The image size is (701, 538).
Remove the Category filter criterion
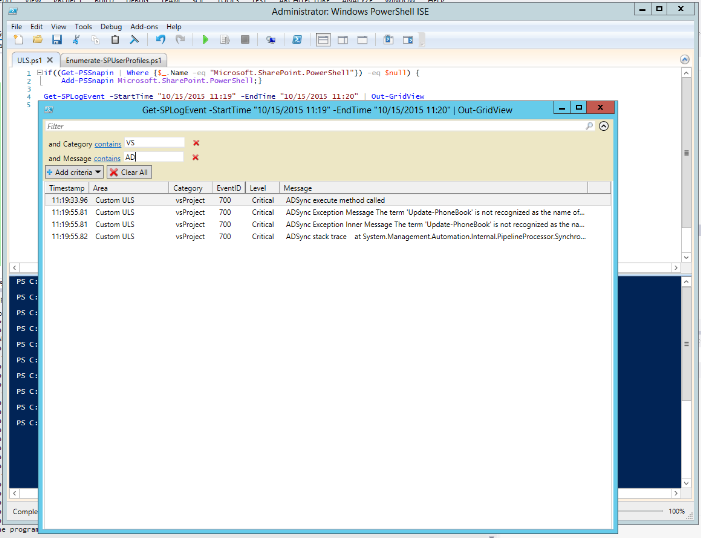point(196,143)
